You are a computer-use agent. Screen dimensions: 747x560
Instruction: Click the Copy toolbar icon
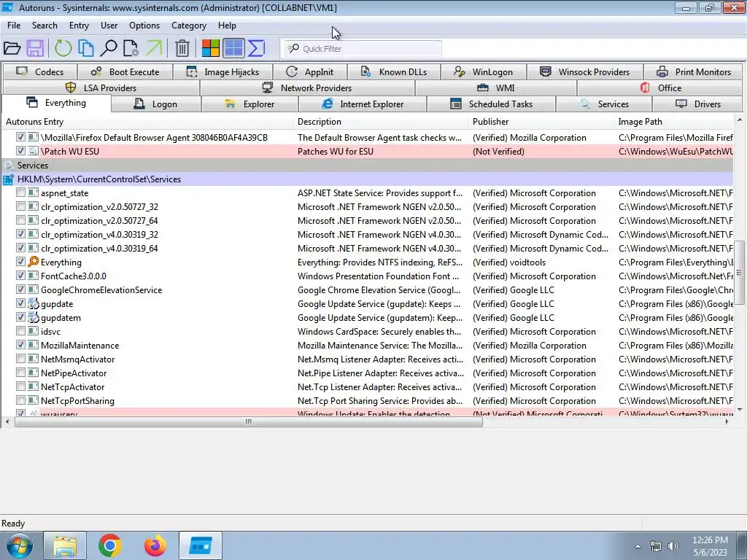[x=86, y=48]
